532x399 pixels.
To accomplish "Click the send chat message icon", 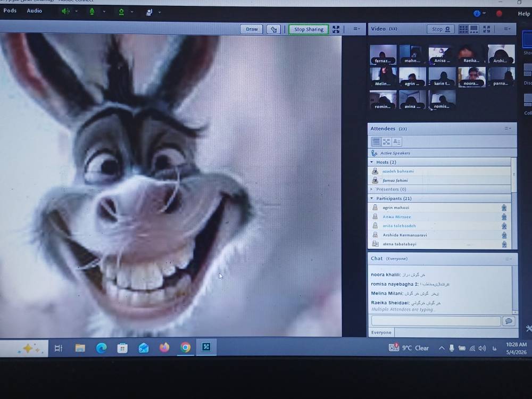I will pyautogui.click(x=509, y=321).
